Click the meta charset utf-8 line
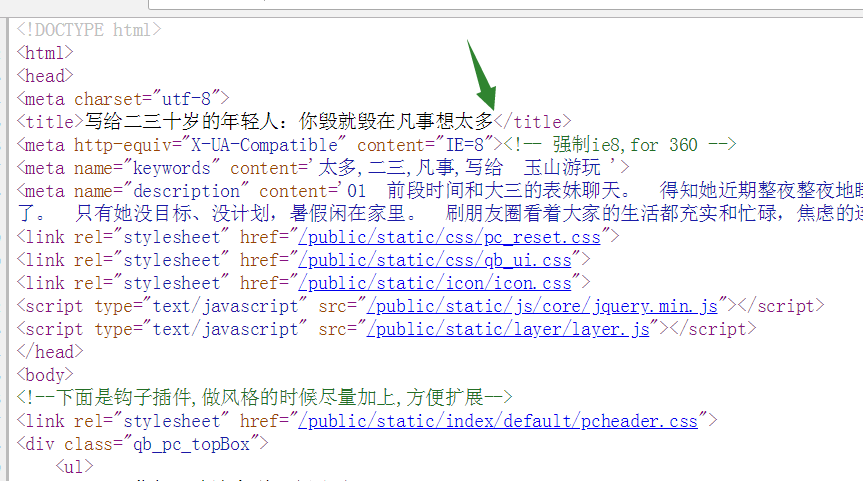The height and width of the screenshot is (481, 863). (123, 99)
